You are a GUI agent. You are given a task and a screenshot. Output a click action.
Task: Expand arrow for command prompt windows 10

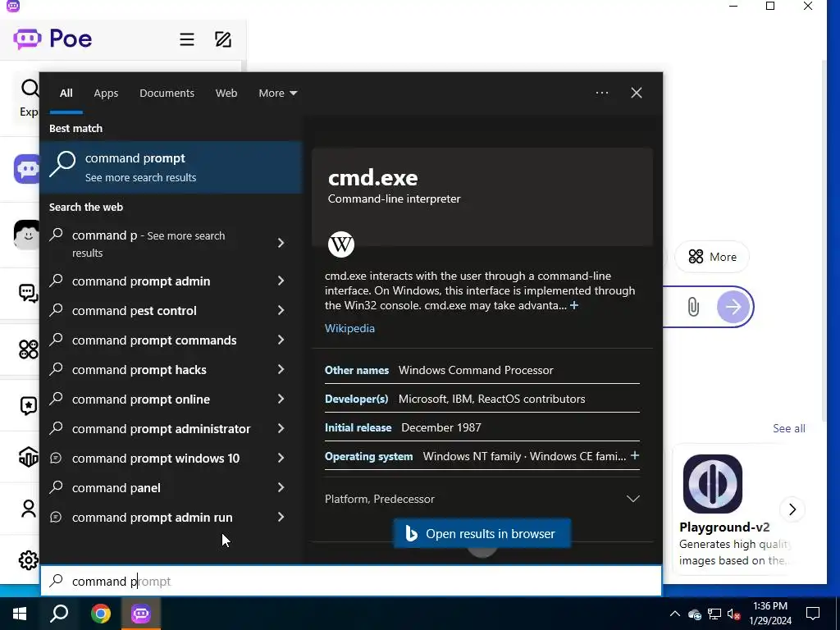coord(281,458)
